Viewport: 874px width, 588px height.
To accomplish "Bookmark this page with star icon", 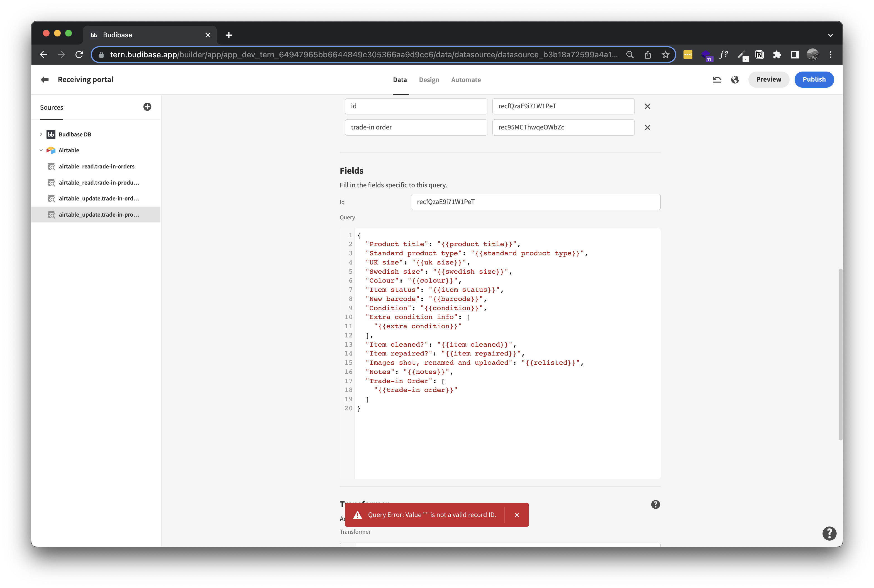I will [x=665, y=55].
